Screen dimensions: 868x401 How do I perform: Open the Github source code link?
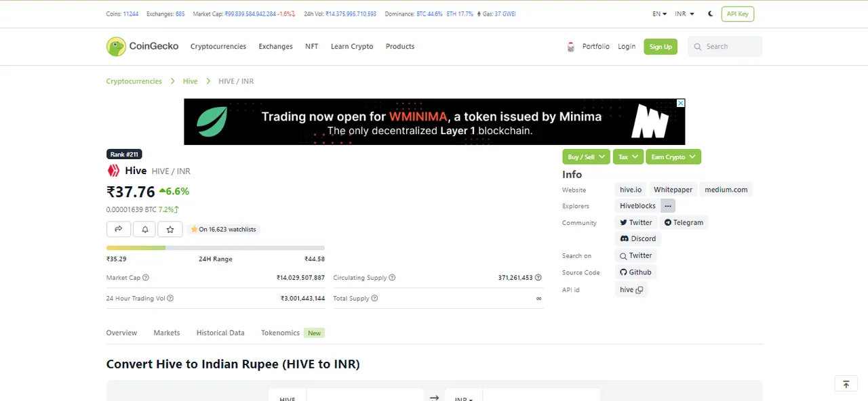click(635, 272)
